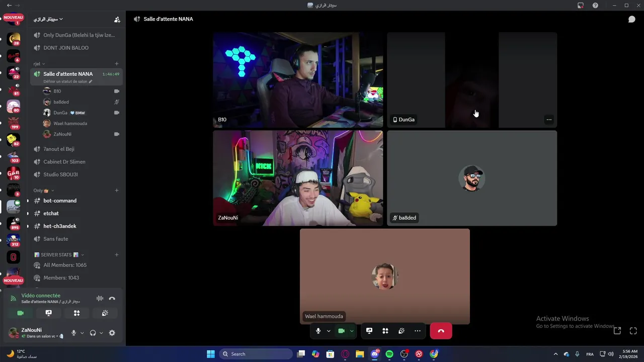
Task: Toggle the green camera button in Vidéo connectée panel
Action: (x=20, y=313)
